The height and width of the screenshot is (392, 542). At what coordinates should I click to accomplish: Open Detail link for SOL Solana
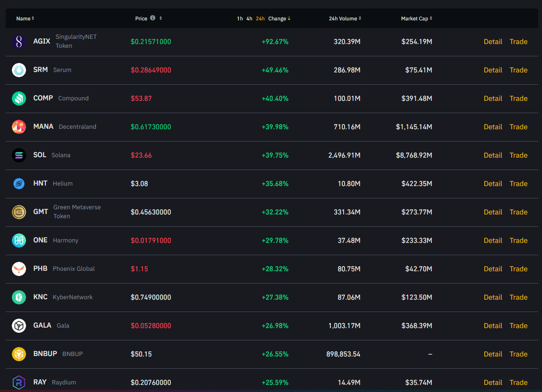click(493, 155)
